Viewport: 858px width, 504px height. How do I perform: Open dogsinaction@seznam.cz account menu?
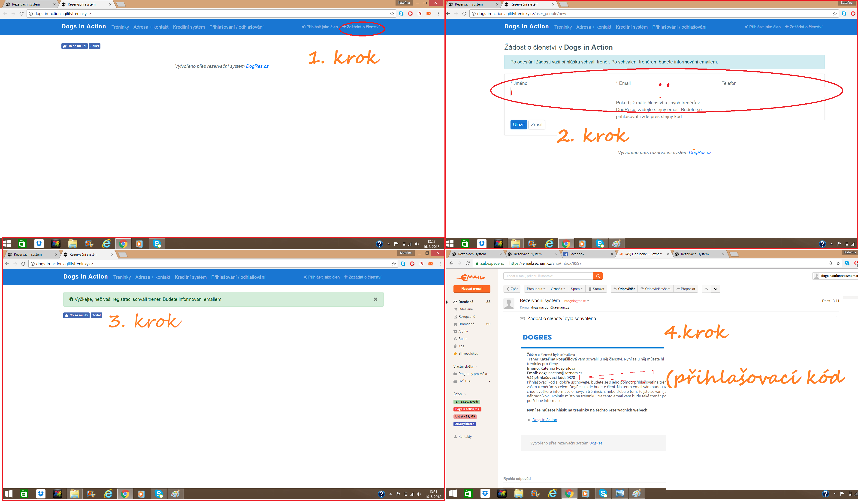tap(835, 276)
